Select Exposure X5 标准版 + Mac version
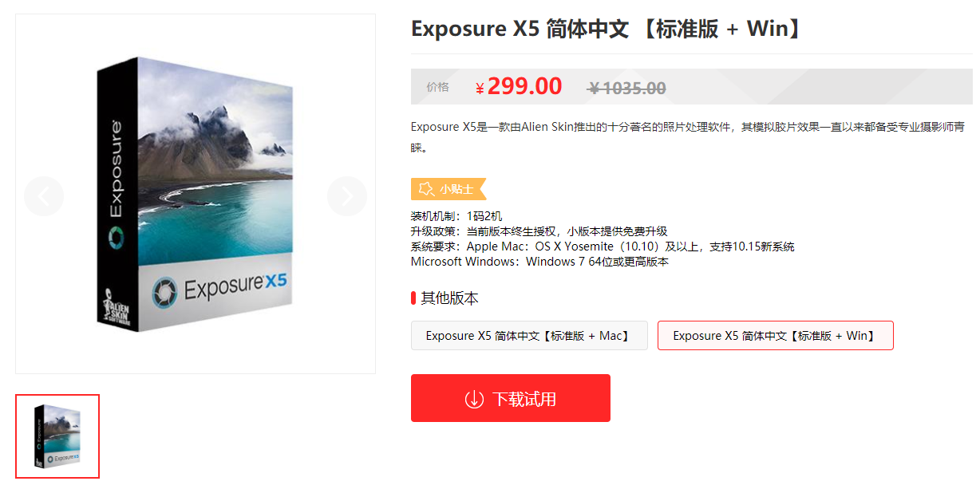Viewport: 980px width, 489px height. click(x=529, y=336)
